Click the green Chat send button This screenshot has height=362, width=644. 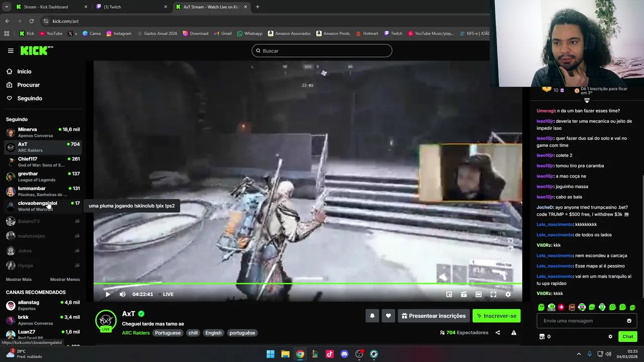pos(628,337)
